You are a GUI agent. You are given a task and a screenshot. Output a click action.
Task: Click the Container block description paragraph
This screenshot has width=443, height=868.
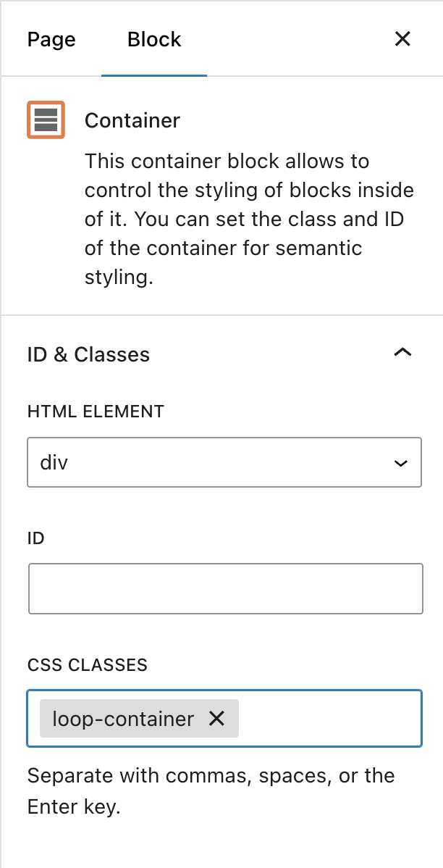point(250,220)
